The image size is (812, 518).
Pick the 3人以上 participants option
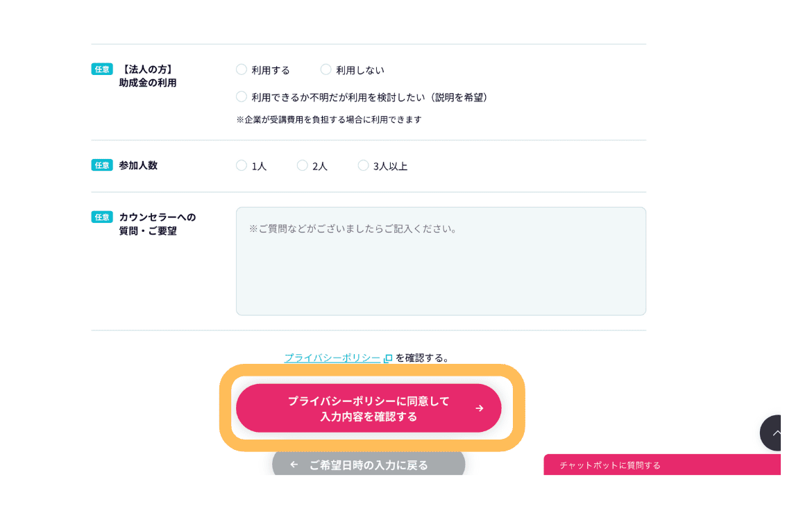point(363,165)
